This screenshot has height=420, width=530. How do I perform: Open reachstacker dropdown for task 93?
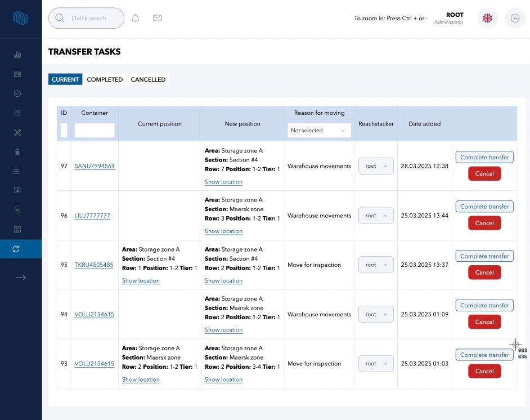376,364
